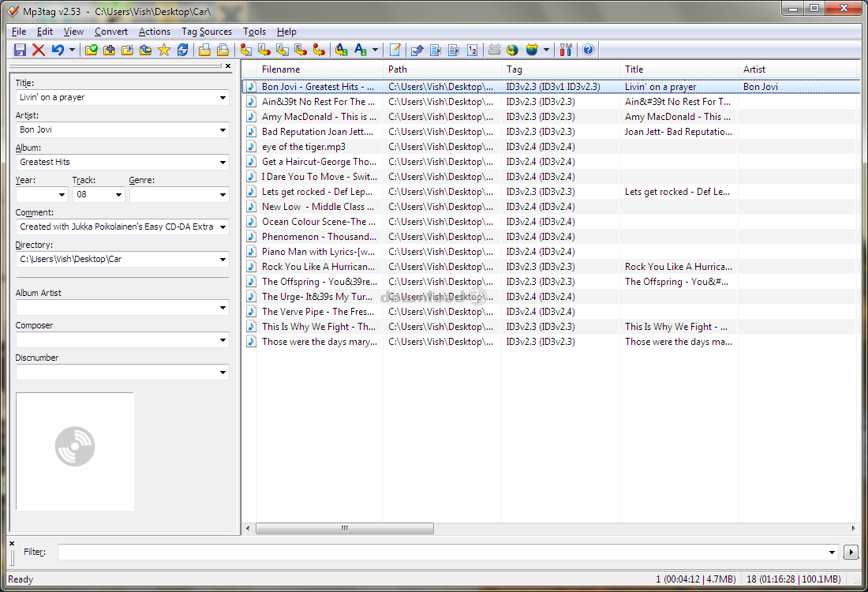Open Options tools icon
868x592 pixels.
(x=565, y=50)
